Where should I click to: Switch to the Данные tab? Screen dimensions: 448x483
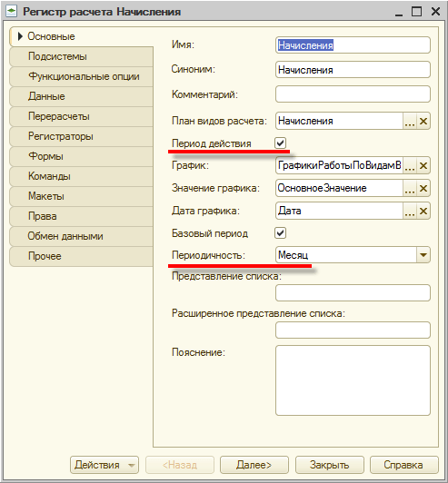82,96
